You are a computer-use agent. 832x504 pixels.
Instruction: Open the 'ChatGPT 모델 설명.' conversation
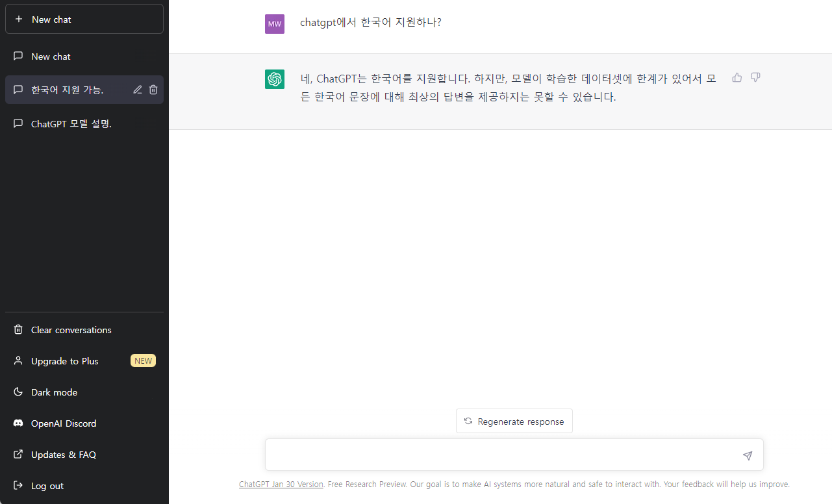click(84, 123)
